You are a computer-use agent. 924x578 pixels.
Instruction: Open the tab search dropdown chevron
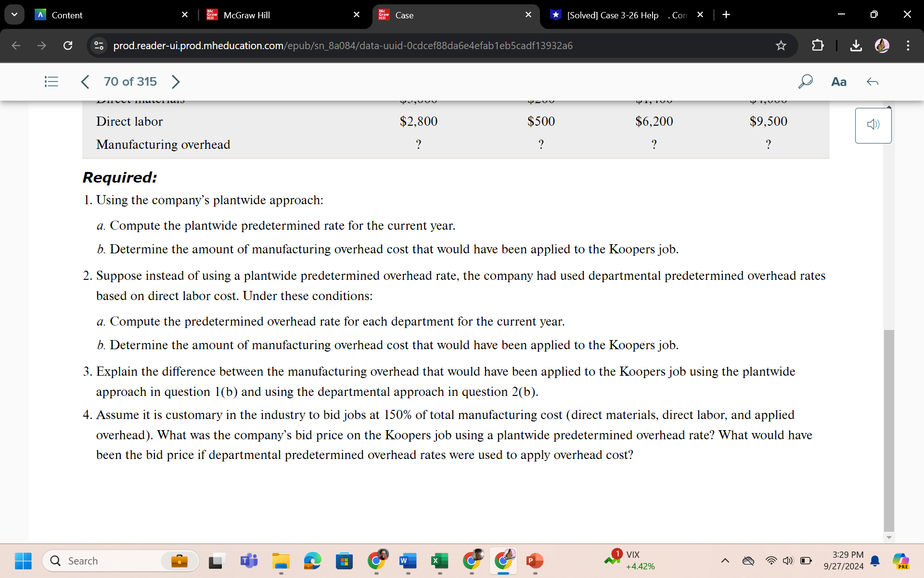[x=14, y=14]
